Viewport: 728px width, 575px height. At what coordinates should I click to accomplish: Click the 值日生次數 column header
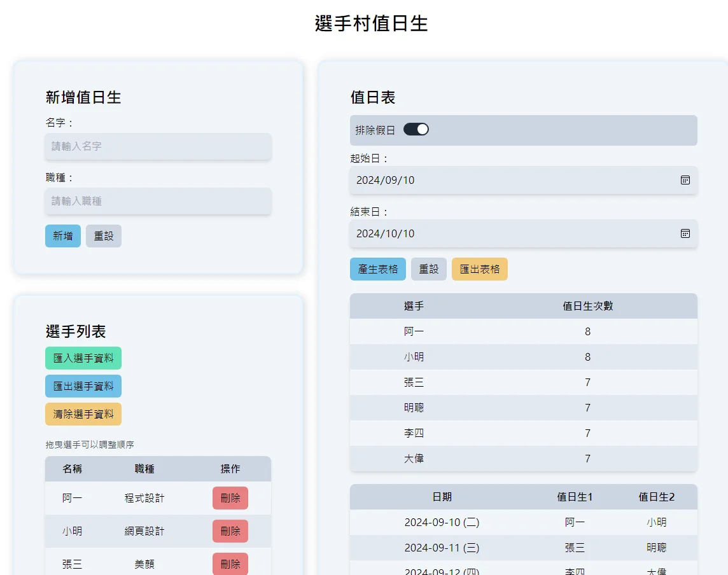(x=588, y=306)
